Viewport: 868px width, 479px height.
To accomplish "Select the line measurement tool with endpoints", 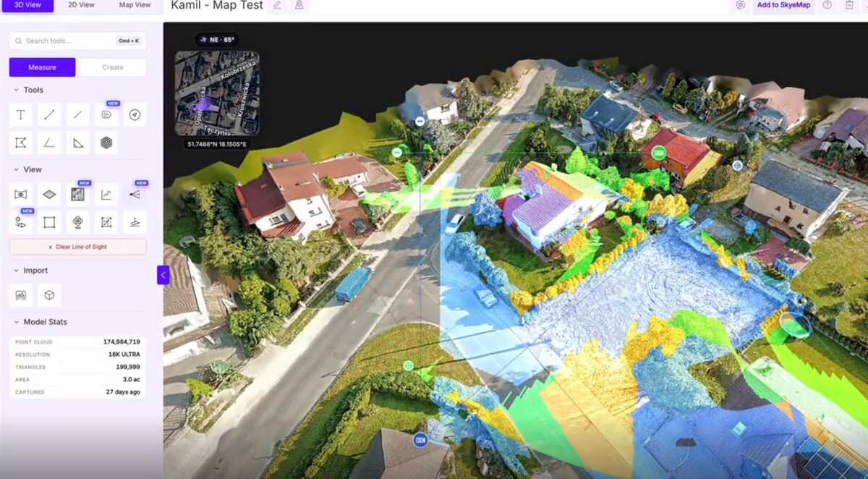I will tap(49, 114).
